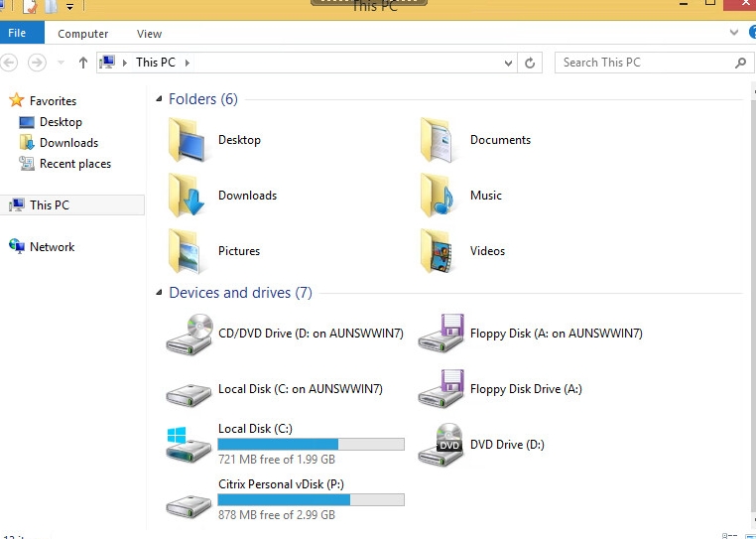Open the Documents folder icon
Screen dimensions: 756x539
click(437, 140)
